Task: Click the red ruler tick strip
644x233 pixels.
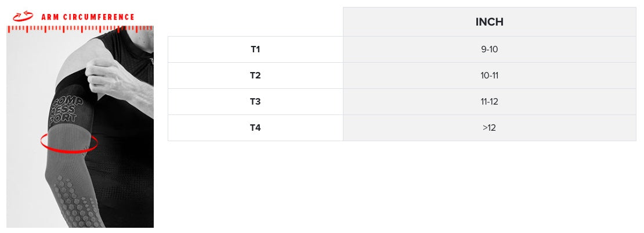Action: (80, 29)
